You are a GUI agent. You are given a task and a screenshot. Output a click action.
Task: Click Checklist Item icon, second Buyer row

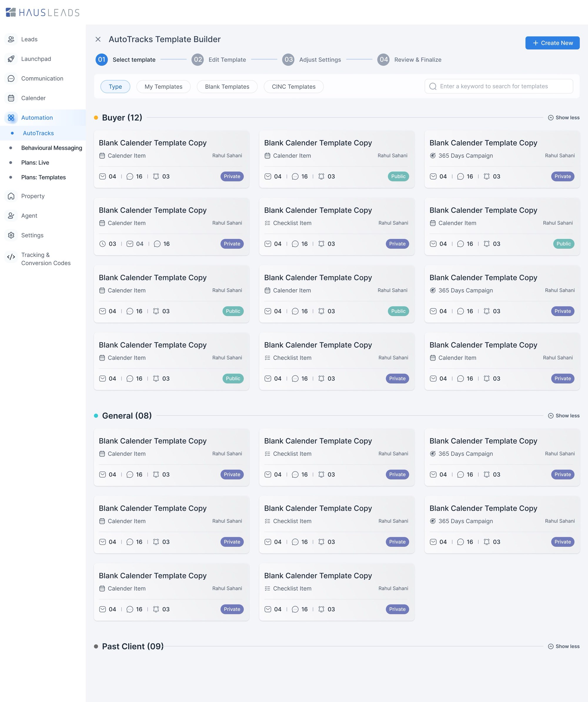[x=268, y=223]
